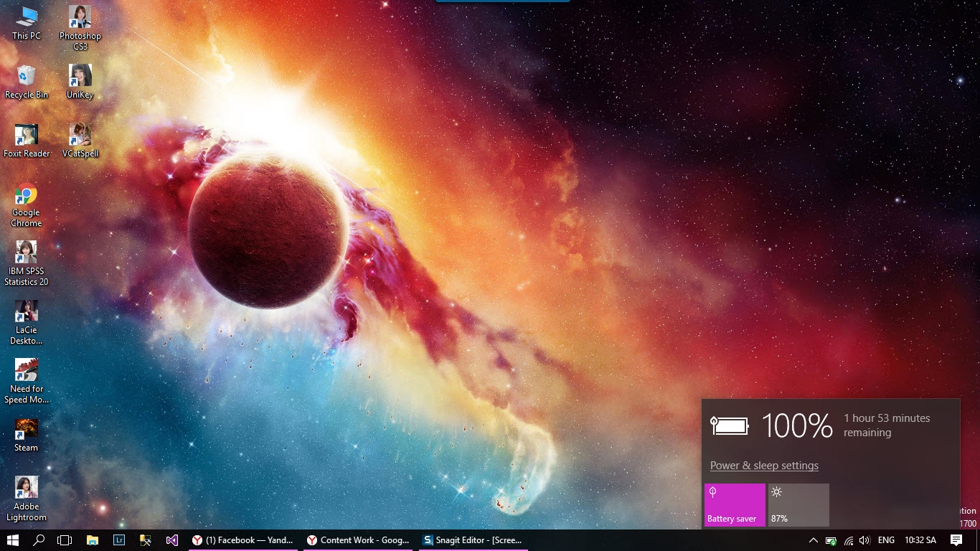Switch to the Facebook Yandex browser window
The image size is (980, 551).
[243, 540]
